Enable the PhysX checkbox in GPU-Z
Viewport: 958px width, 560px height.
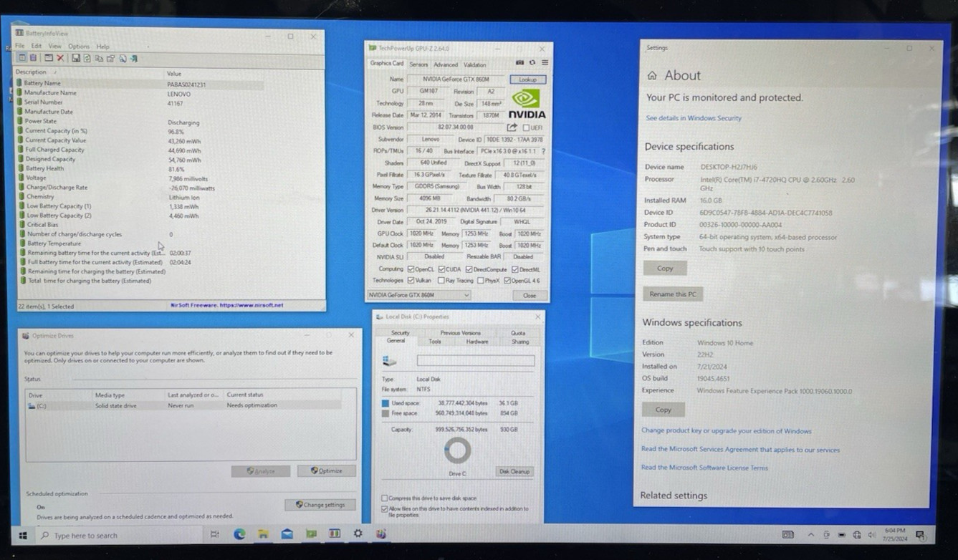(480, 281)
